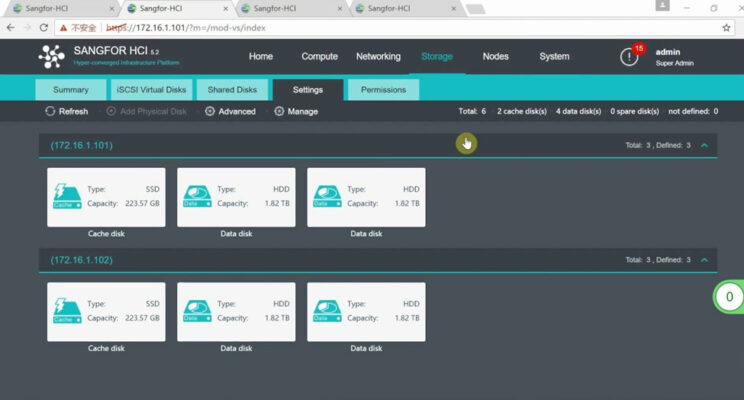Click 'Total: 3, Defined: 3' for 172.16.1.102

point(658,260)
